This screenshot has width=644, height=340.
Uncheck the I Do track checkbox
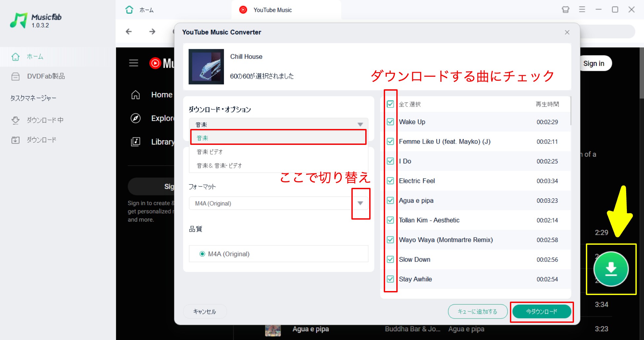tap(390, 161)
